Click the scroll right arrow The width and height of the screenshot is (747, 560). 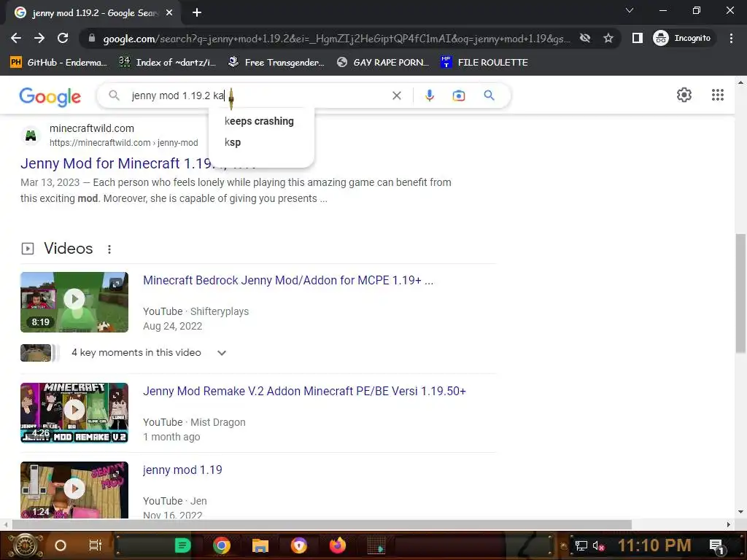(x=729, y=524)
